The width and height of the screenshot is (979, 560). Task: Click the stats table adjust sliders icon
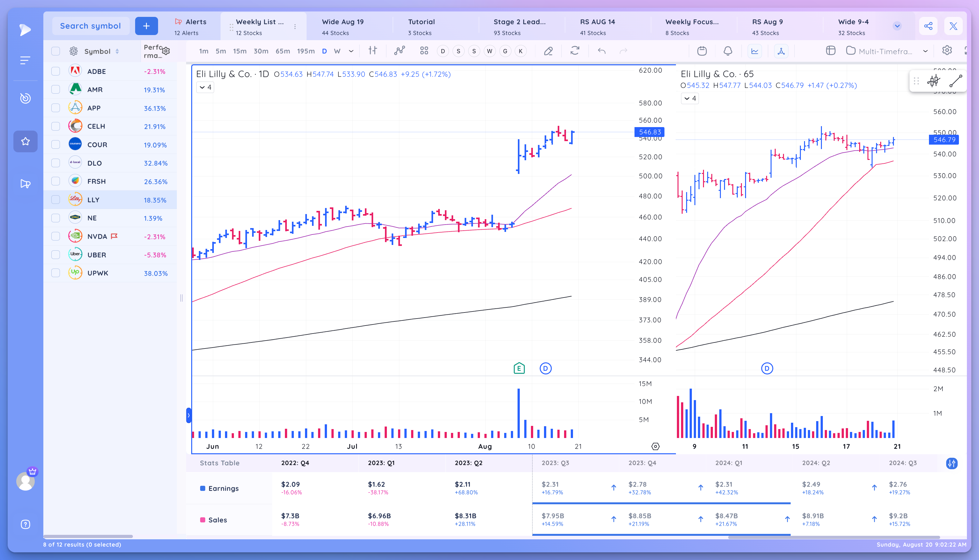click(x=952, y=463)
